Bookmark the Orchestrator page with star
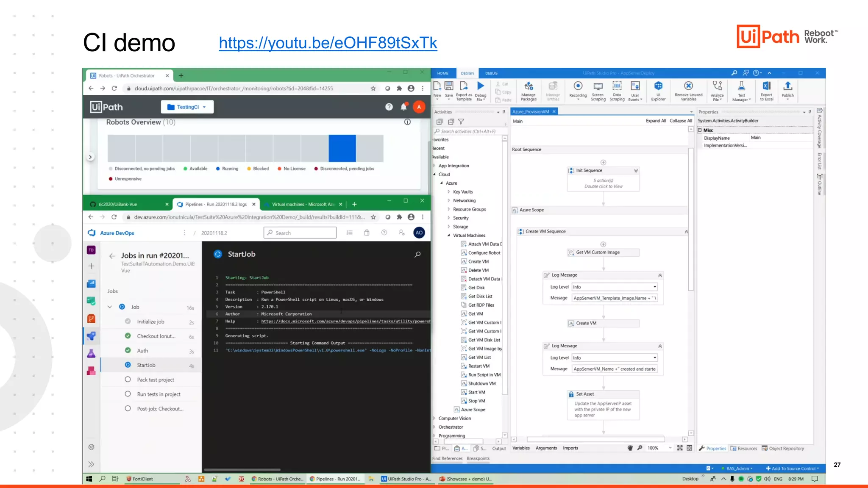Viewport: 868px width, 488px height. (x=373, y=89)
